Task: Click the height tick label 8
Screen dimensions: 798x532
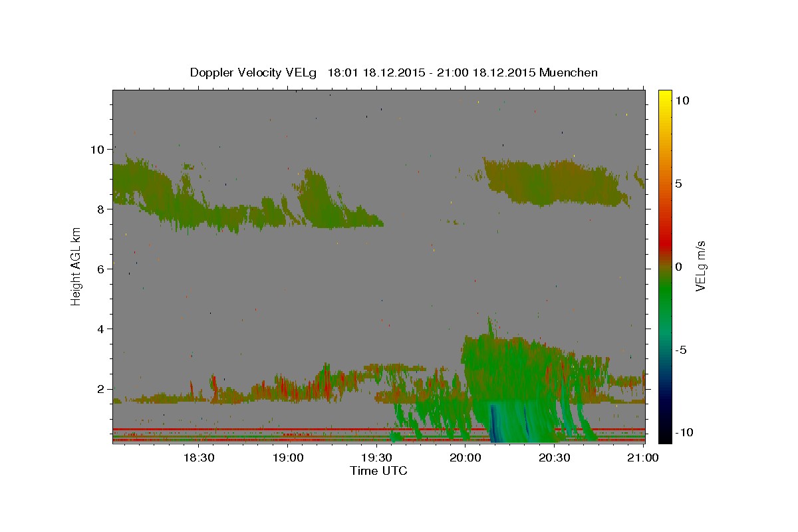Action: pos(102,209)
